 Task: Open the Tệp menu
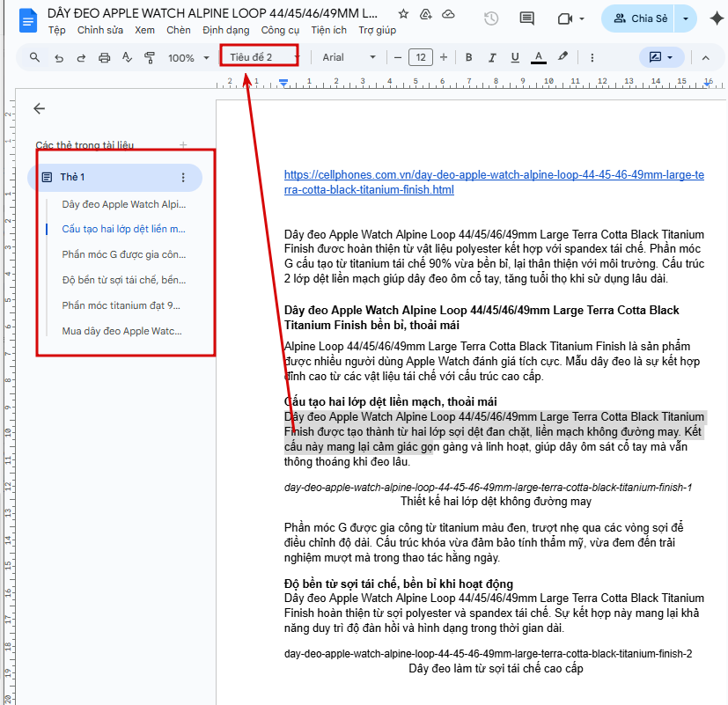(x=56, y=30)
